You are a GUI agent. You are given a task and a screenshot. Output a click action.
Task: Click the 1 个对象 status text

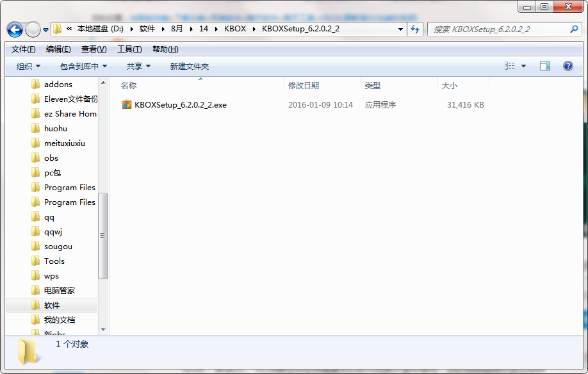coord(72,344)
